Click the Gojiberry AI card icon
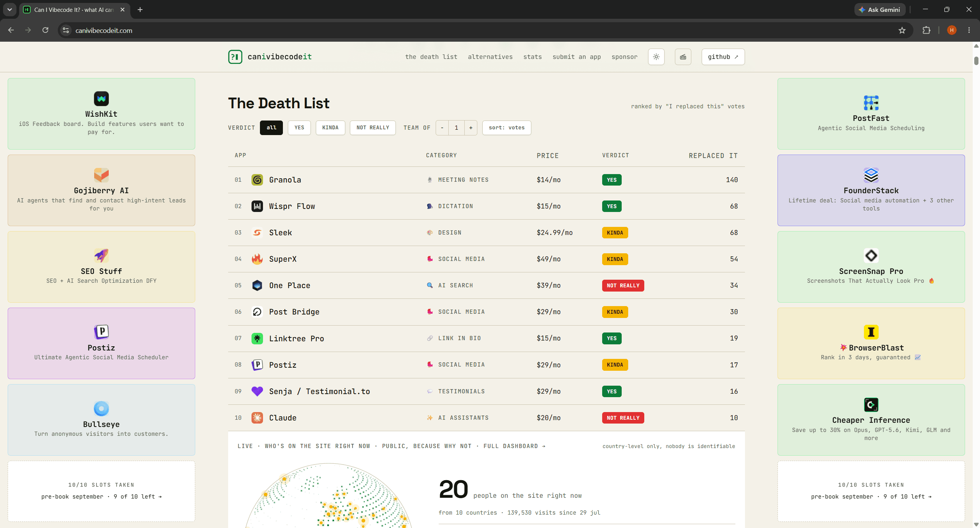This screenshot has width=980, height=528. point(101,175)
